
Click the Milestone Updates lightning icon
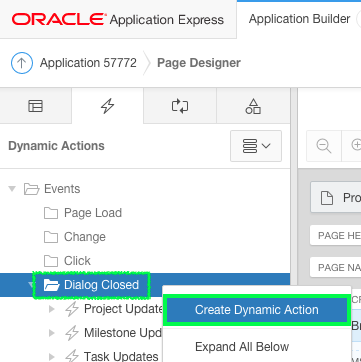pyautogui.click(x=72, y=333)
